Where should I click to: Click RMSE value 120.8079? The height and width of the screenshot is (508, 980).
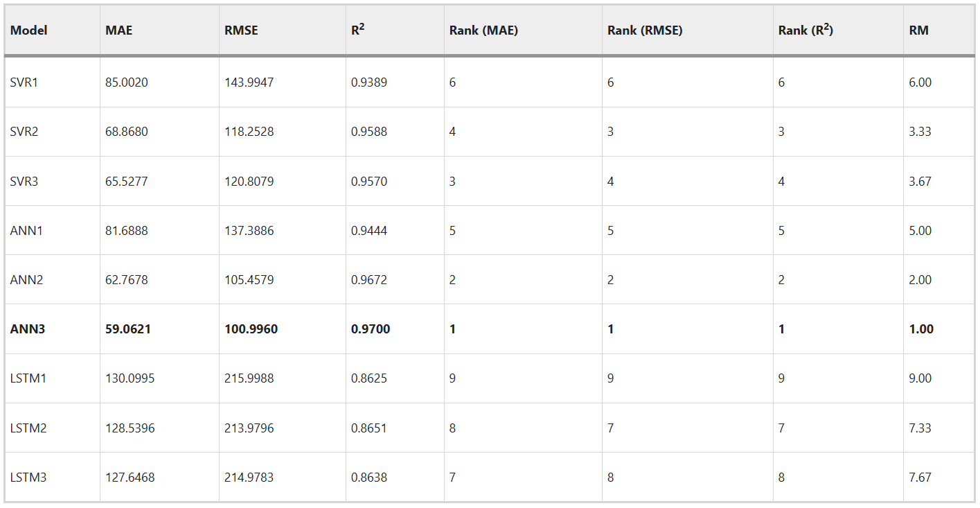tap(249, 182)
